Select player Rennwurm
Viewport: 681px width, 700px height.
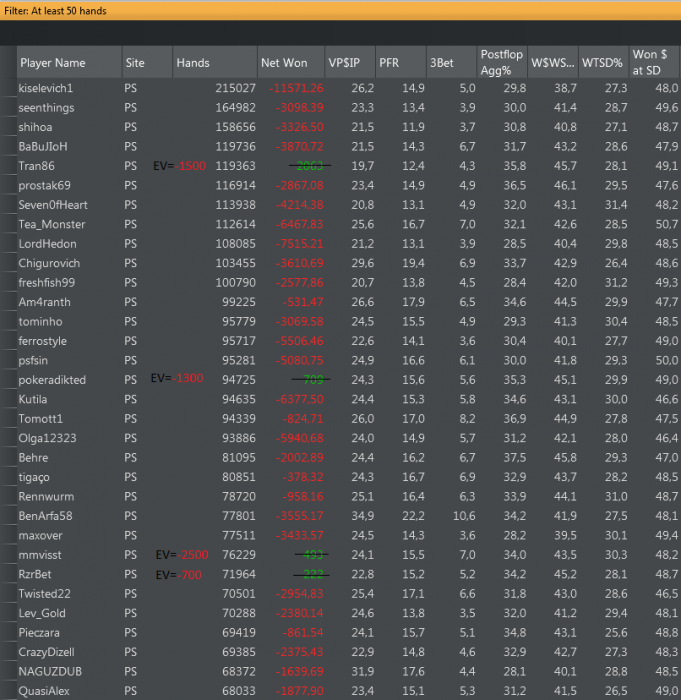46,496
